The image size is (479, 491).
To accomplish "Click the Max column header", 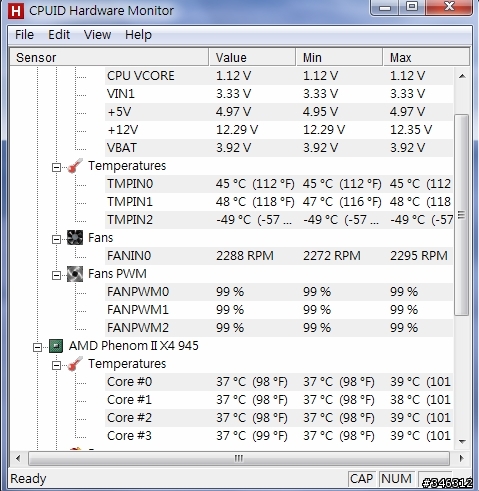I will pos(426,57).
